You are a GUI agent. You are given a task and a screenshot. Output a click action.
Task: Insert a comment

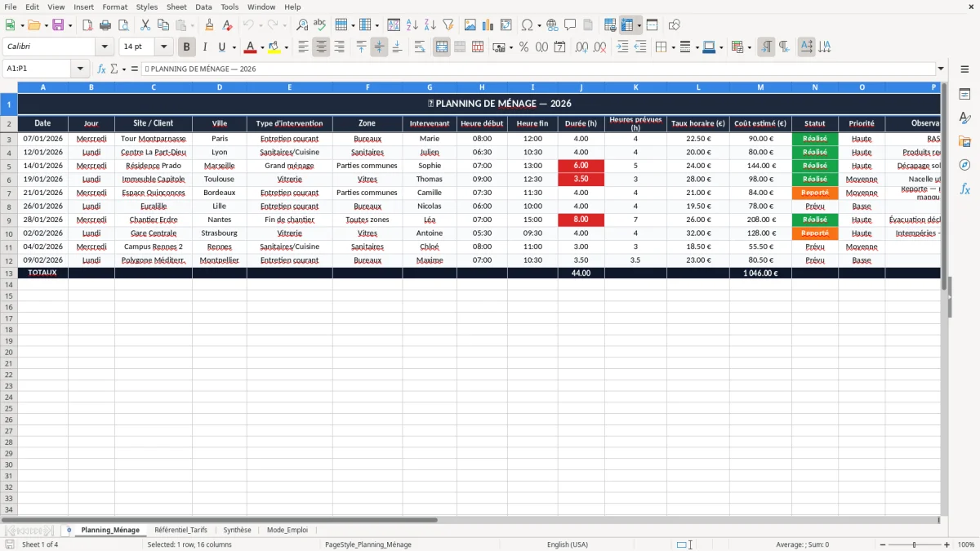coord(570,25)
